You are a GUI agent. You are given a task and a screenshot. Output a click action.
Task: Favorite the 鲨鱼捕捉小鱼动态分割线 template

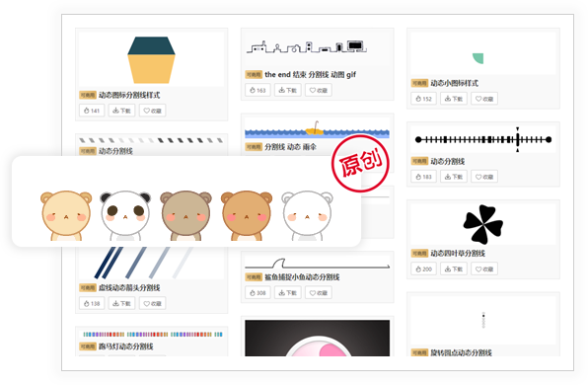click(319, 292)
